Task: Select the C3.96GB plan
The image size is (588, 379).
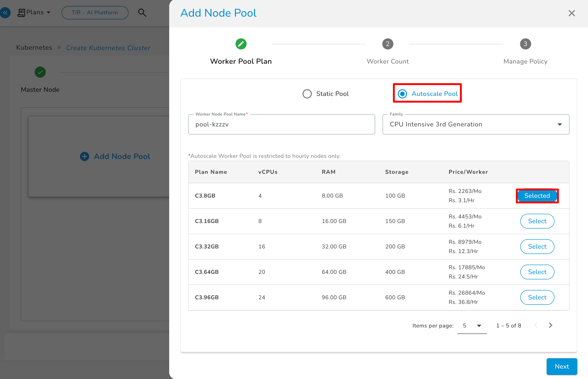Action: pyautogui.click(x=537, y=297)
